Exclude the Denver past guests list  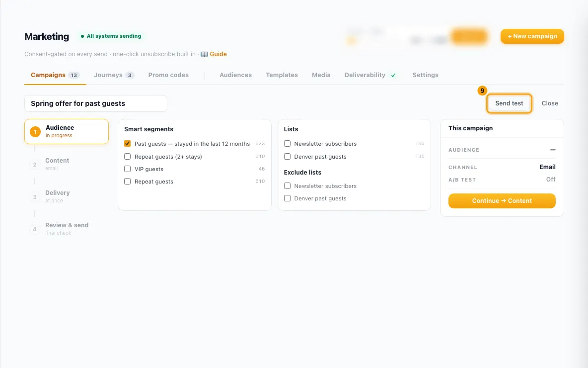pos(287,198)
